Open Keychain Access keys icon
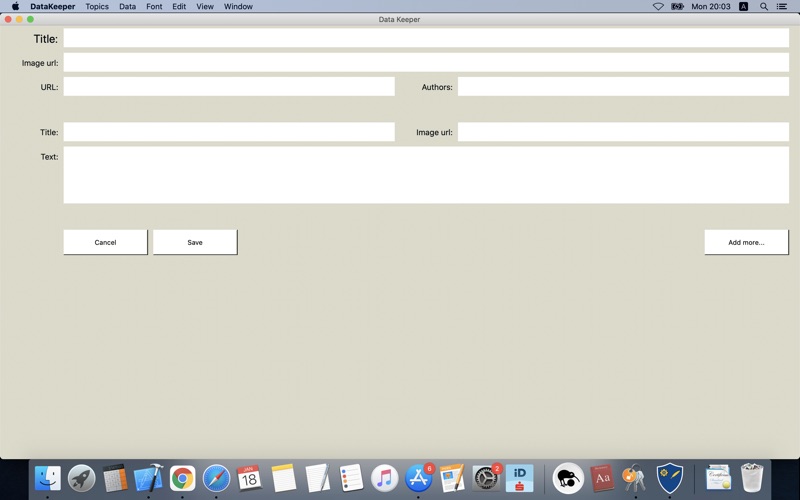 click(x=635, y=478)
